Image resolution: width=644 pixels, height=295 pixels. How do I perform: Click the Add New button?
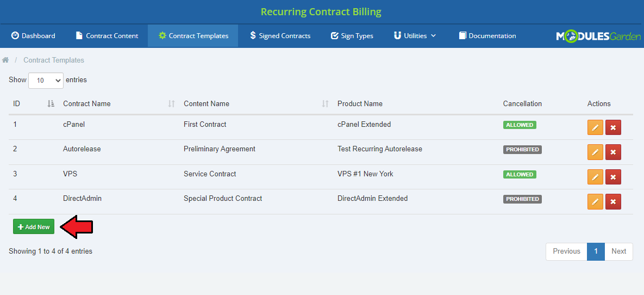pos(34,227)
